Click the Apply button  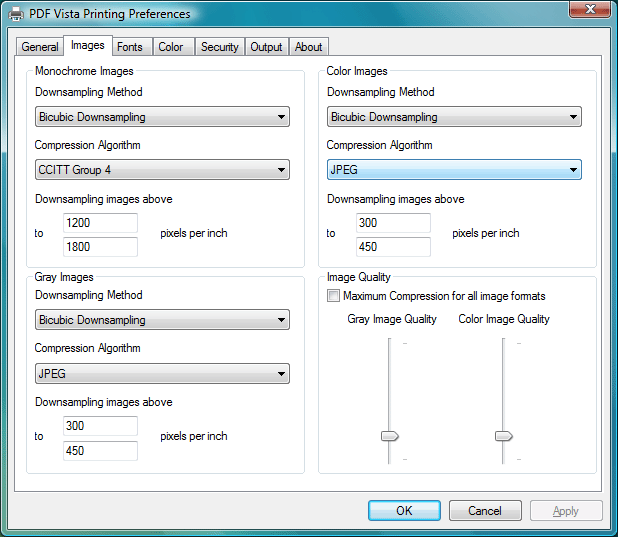point(566,511)
